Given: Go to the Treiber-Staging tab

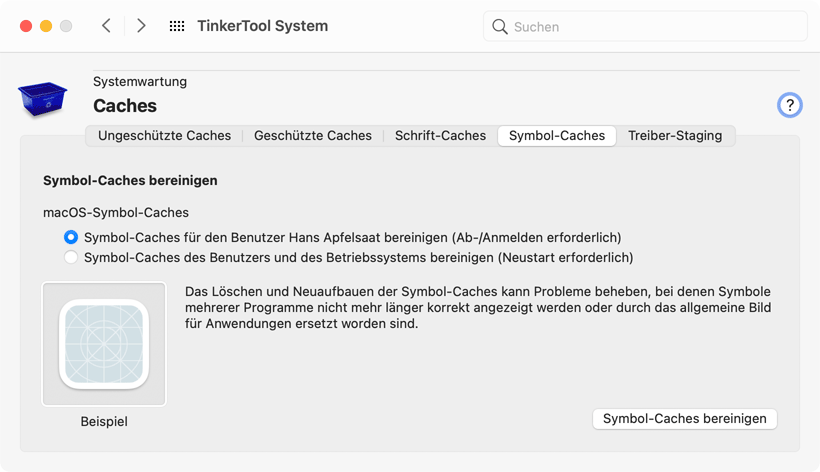Looking at the screenshot, I should (675, 136).
